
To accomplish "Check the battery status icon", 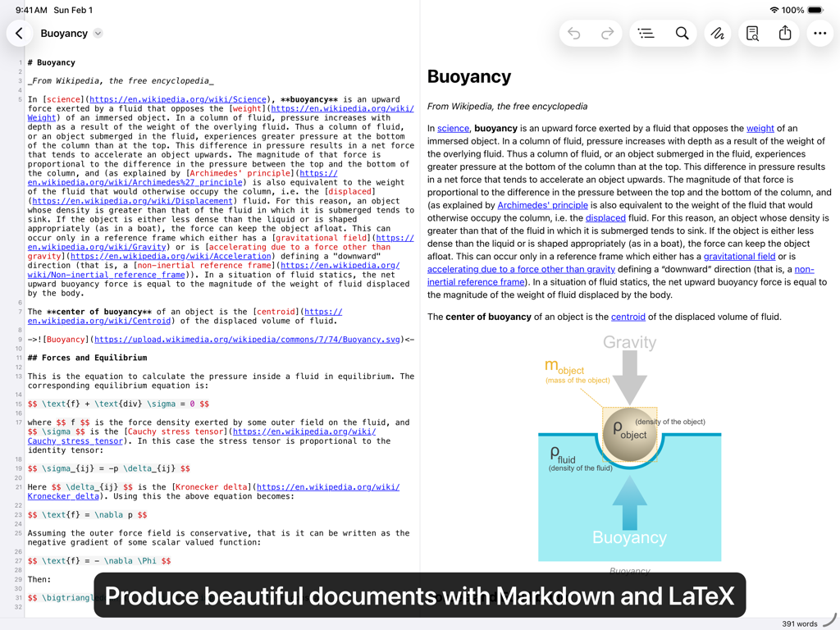I will pyautogui.click(x=815, y=10).
